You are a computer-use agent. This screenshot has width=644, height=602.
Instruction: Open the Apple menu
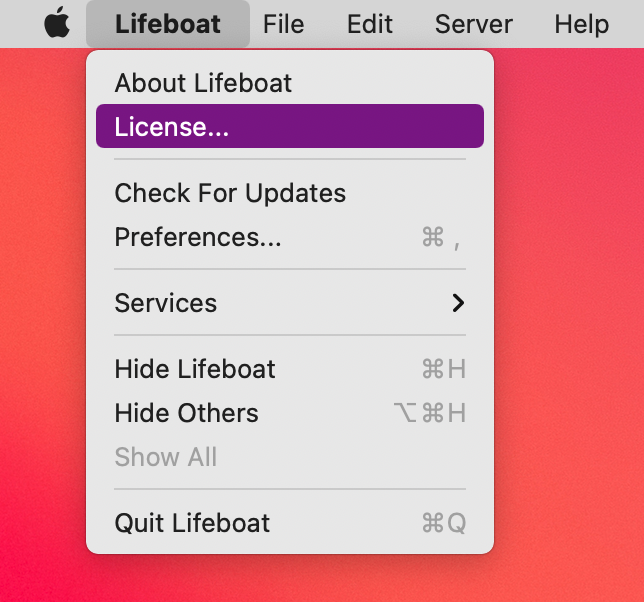(x=57, y=24)
